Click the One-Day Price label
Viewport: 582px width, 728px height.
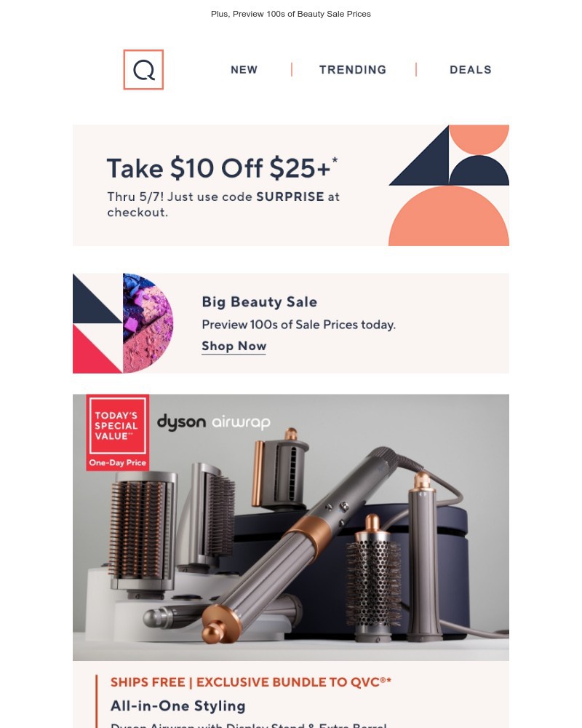(117, 463)
